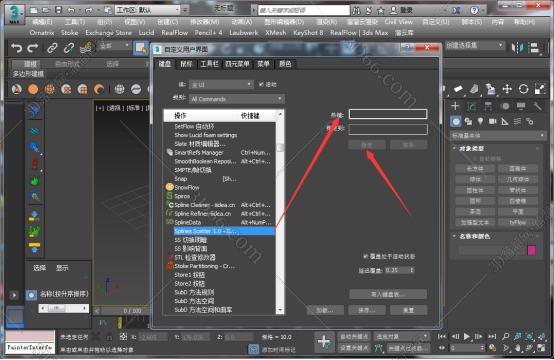Open the 组 dropdown showing 主 UI

221,85
